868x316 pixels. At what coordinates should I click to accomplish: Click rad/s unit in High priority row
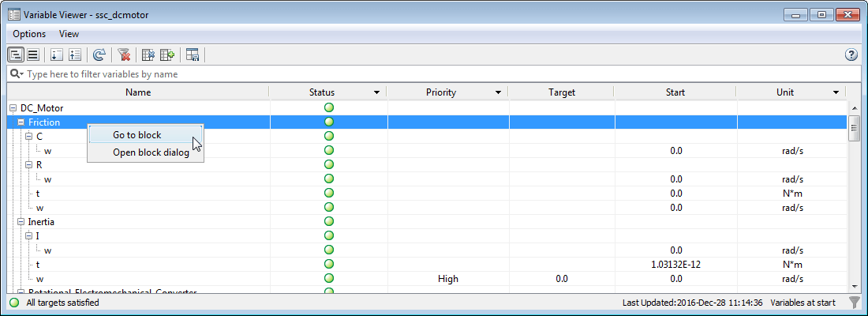pos(792,279)
